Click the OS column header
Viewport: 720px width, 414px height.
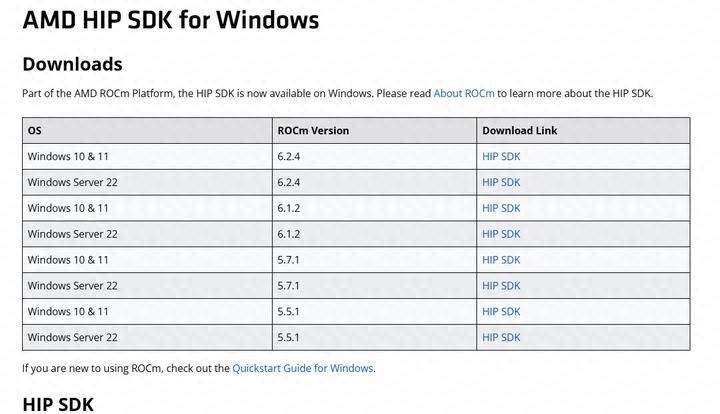pos(35,131)
